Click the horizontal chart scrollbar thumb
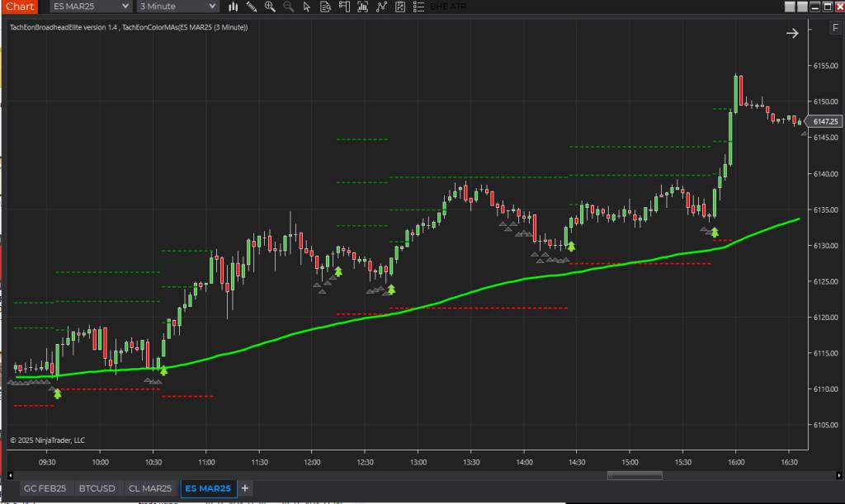845x504 pixels. click(635, 475)
